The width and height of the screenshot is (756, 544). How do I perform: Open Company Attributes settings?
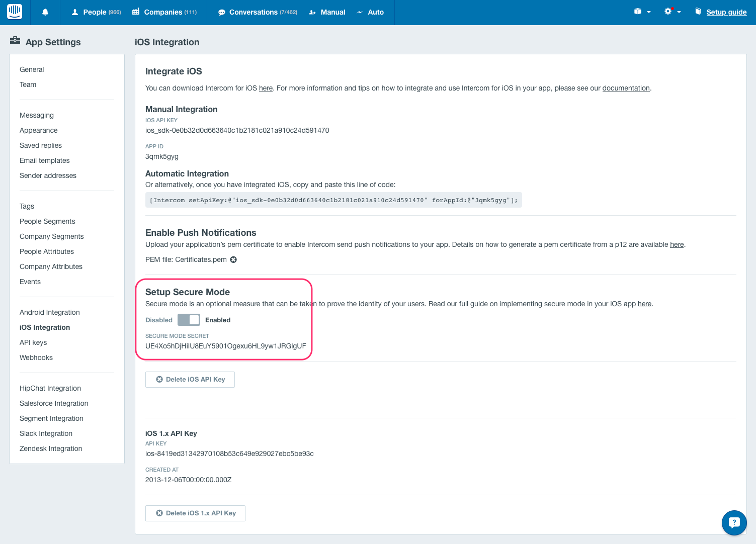[x=51, y=266]
